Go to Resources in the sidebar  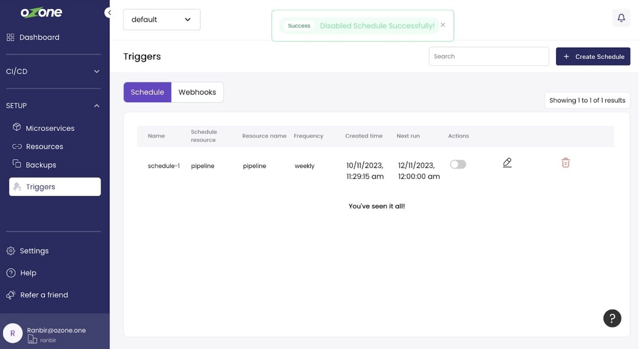(44, 147)
